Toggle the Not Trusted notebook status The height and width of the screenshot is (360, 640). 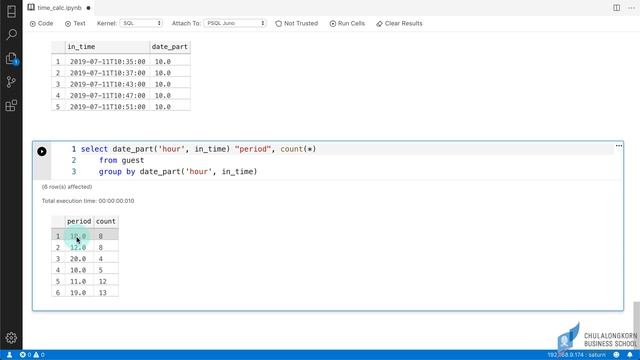coord(297,24)
